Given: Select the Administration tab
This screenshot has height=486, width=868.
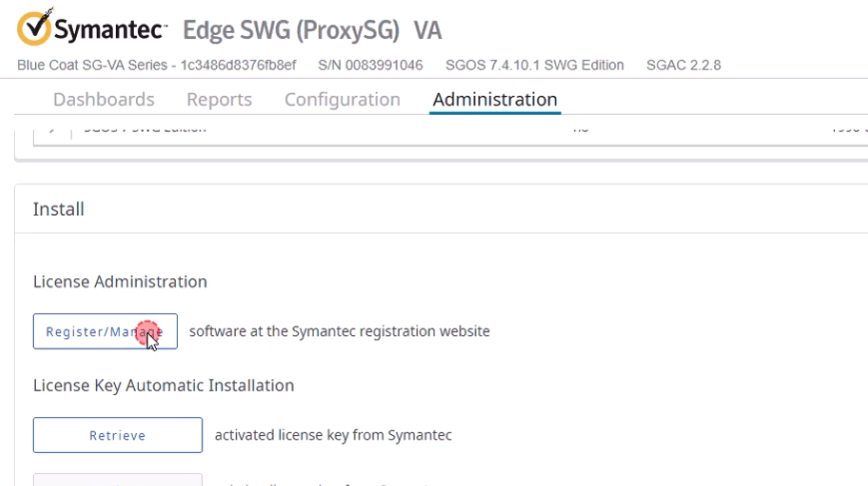Looking at the screenshot, I should click(494, 100).
